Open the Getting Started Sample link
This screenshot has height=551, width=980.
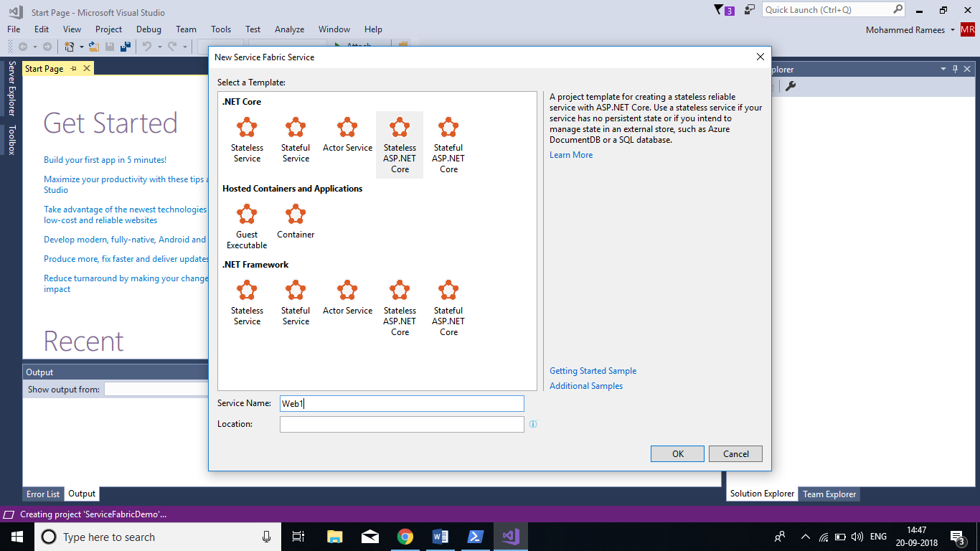pos(593,371)
